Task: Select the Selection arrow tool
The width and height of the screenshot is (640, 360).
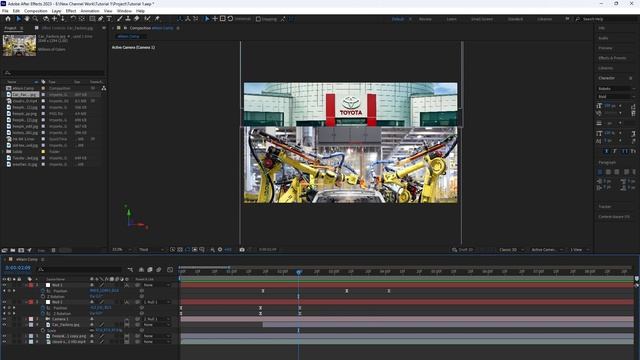Action: click(18, 19)
